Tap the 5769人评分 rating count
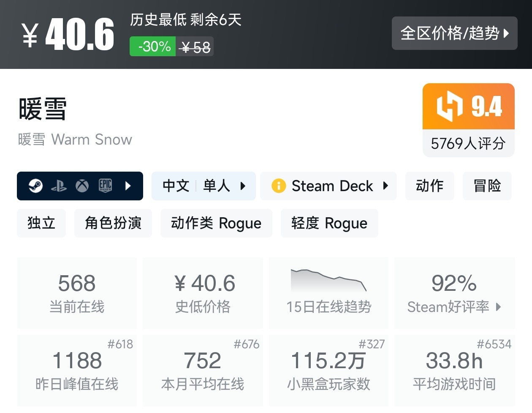Viewport: 532px width, 413px height. click(x=468, y=144)
